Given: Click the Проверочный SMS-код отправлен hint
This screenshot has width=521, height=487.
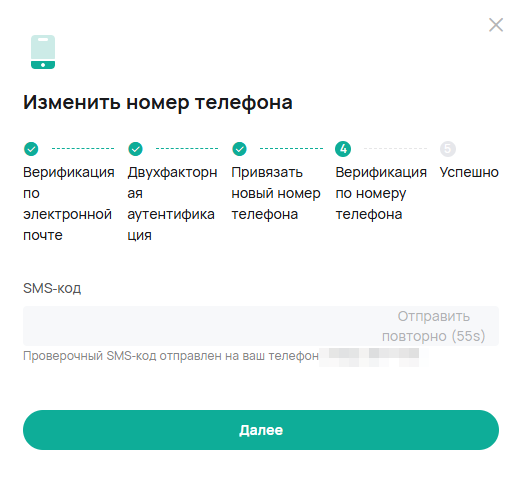Looking at the screenshot, I should [x=171, y=356].
